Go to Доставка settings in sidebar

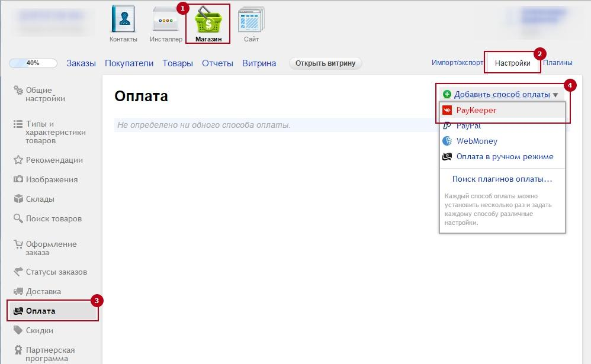43,291
